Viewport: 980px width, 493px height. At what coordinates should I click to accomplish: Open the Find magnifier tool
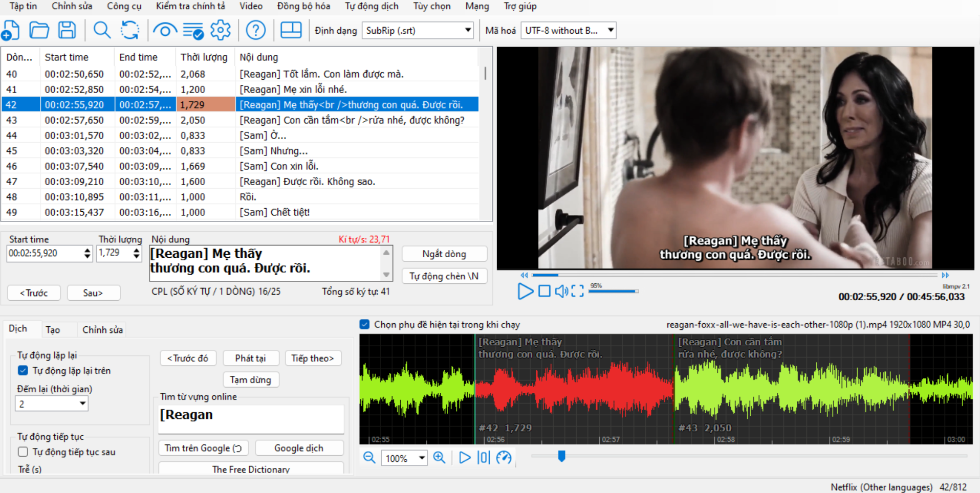[102, 30]
